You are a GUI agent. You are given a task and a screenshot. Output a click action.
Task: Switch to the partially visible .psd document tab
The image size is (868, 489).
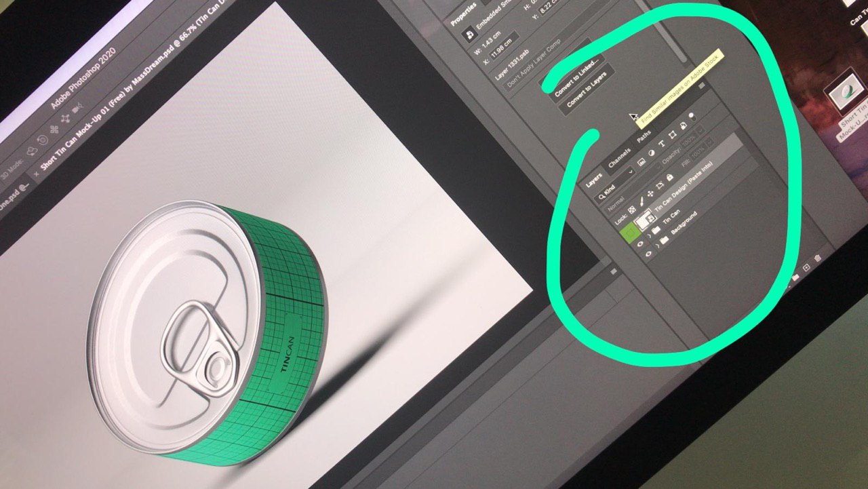pos(14,198)
